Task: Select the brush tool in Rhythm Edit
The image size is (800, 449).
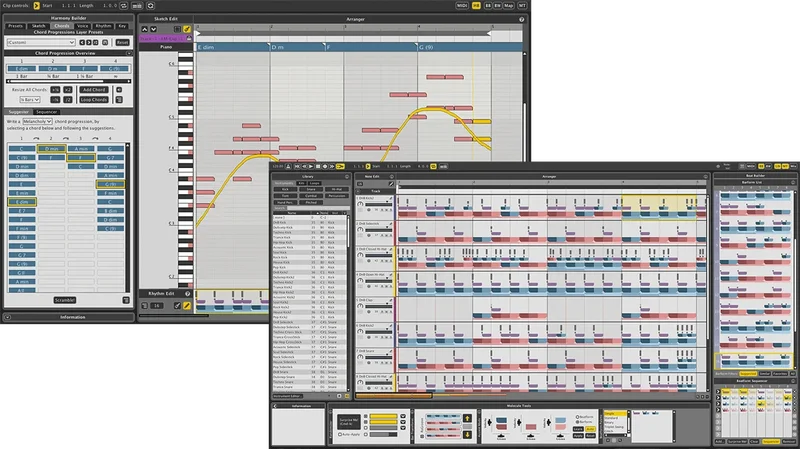Action: pos(177,306)
